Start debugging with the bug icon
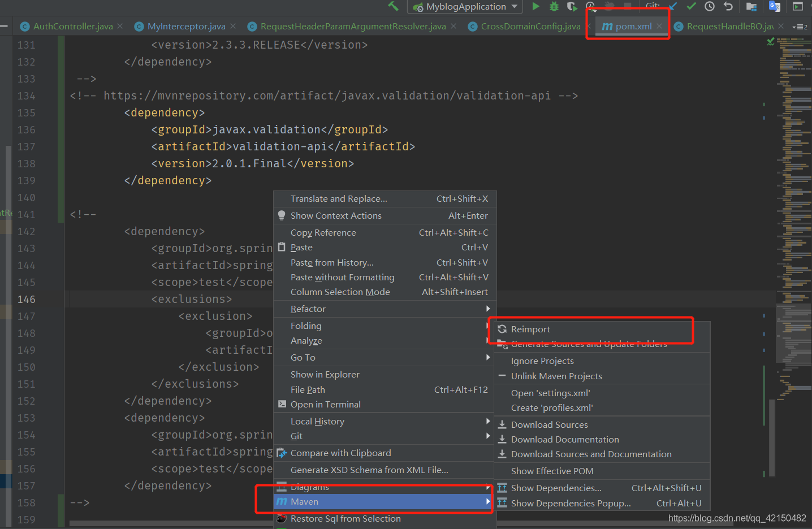Image resolution: width=812 pixels, height=529 pixels. tap(554, 6)
